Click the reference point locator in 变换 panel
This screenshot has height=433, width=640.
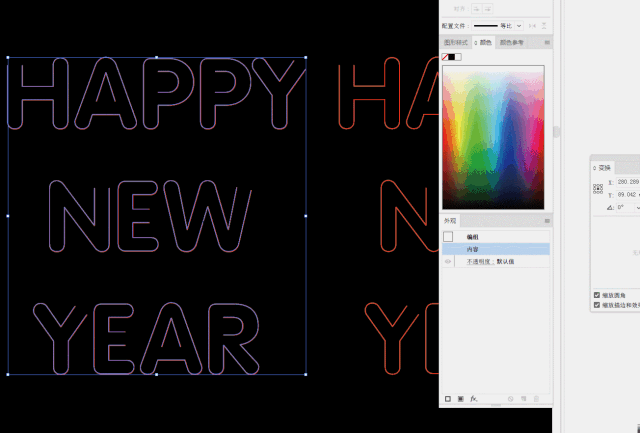598,189
